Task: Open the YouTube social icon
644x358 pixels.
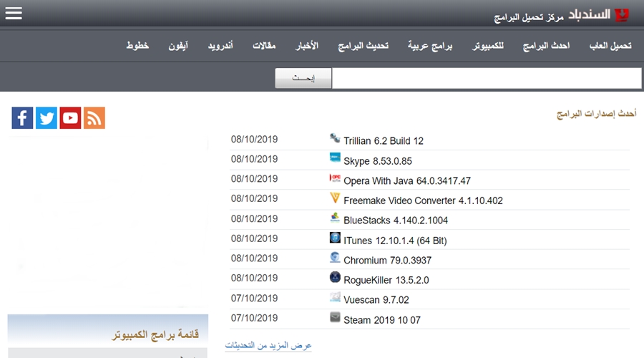Action: click(x=70, y=118)
